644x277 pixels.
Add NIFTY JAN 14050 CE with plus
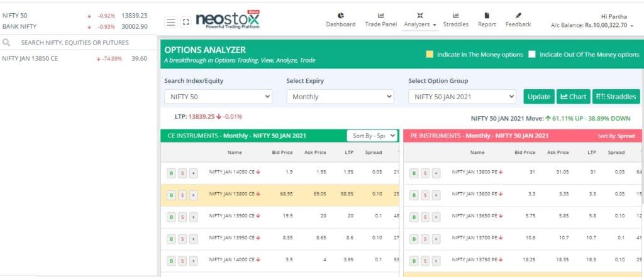[194, 173]
